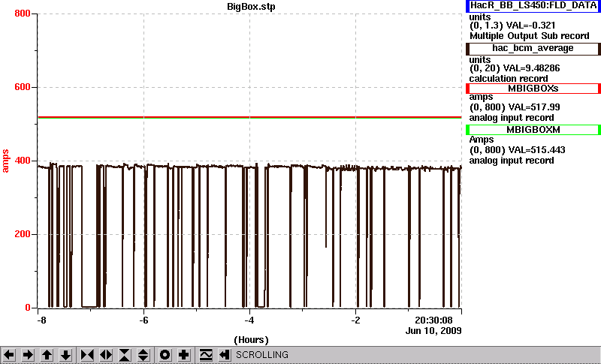The image size is (601, 364).
Task: Click the auto-scroll return arrow button
Action: [224, 355]
